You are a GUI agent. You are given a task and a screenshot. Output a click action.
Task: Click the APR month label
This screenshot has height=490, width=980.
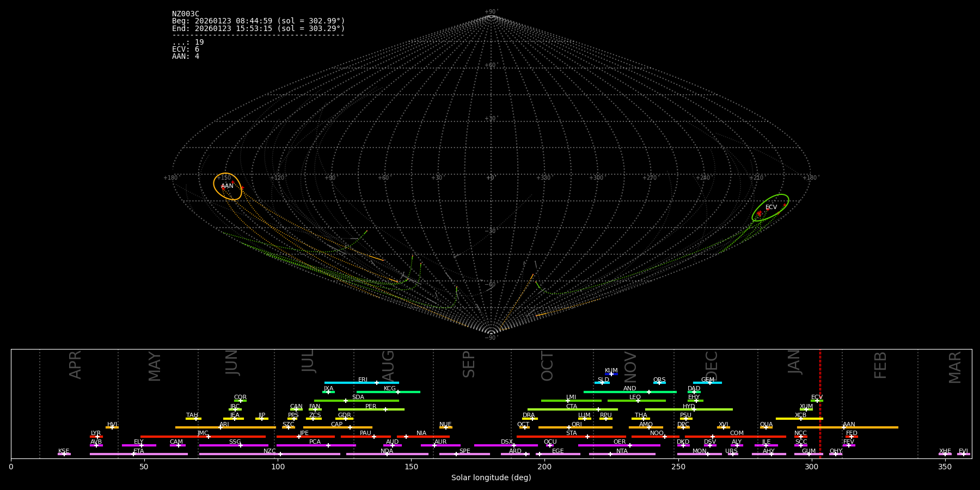click(75, 364)
